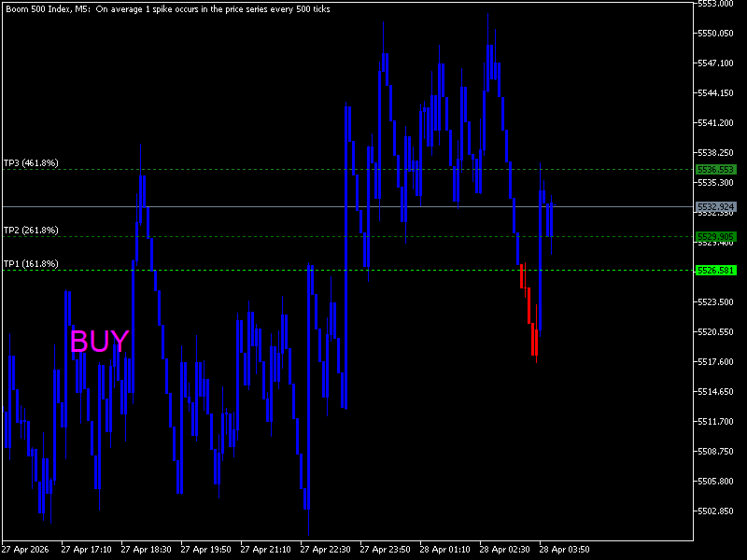Select the TP1 (161.8%) level label
The image size is (747, 560).
point(31,264)
